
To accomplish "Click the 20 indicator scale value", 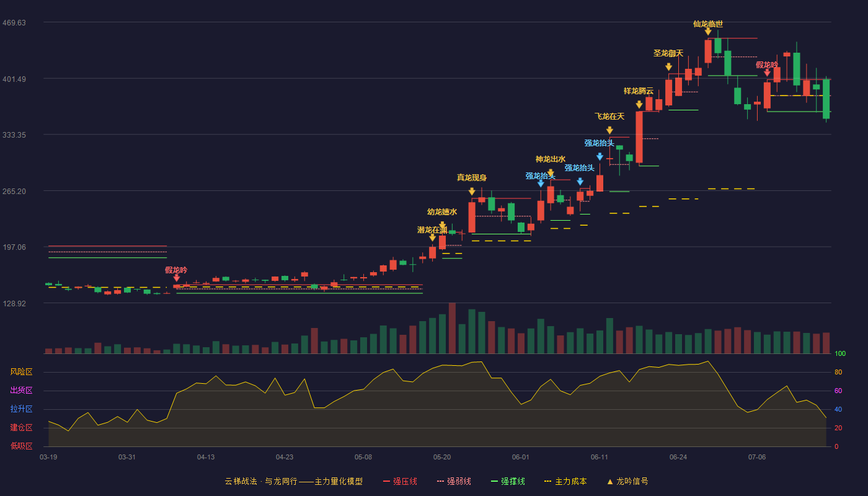I will pos(838,428).
